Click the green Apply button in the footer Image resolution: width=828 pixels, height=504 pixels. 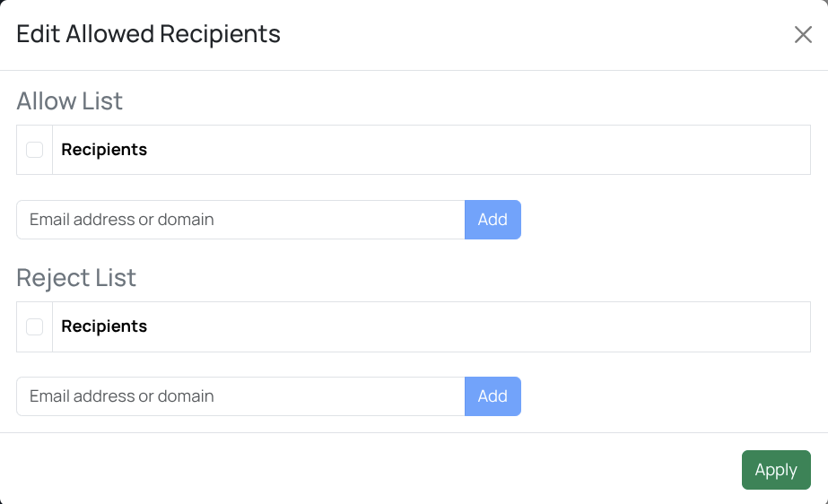(776, 470)
